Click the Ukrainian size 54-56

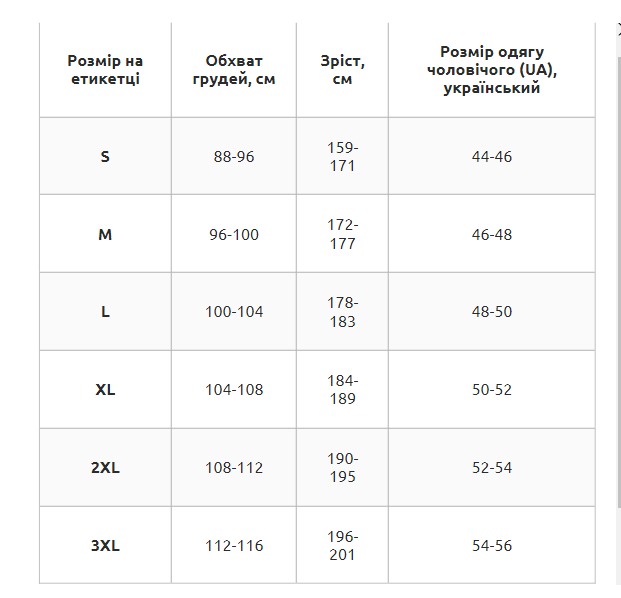point(491,545)
